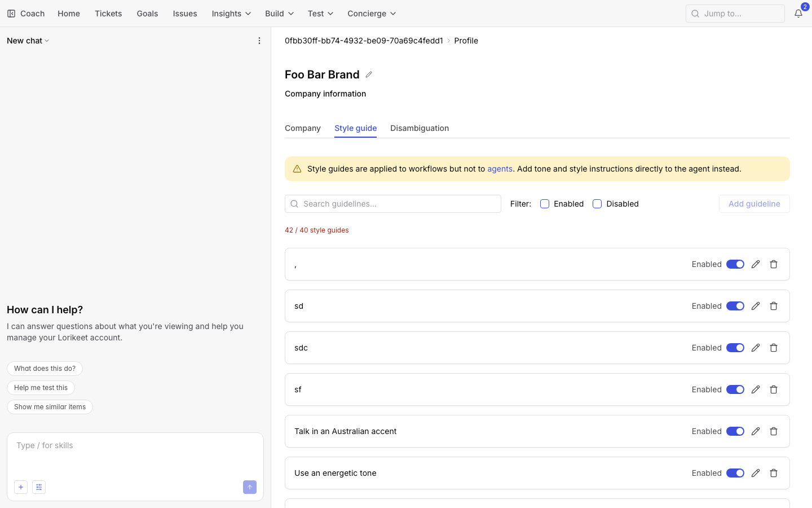
Task: Check the Disabled filter checkbox
Action: [597, 204]
